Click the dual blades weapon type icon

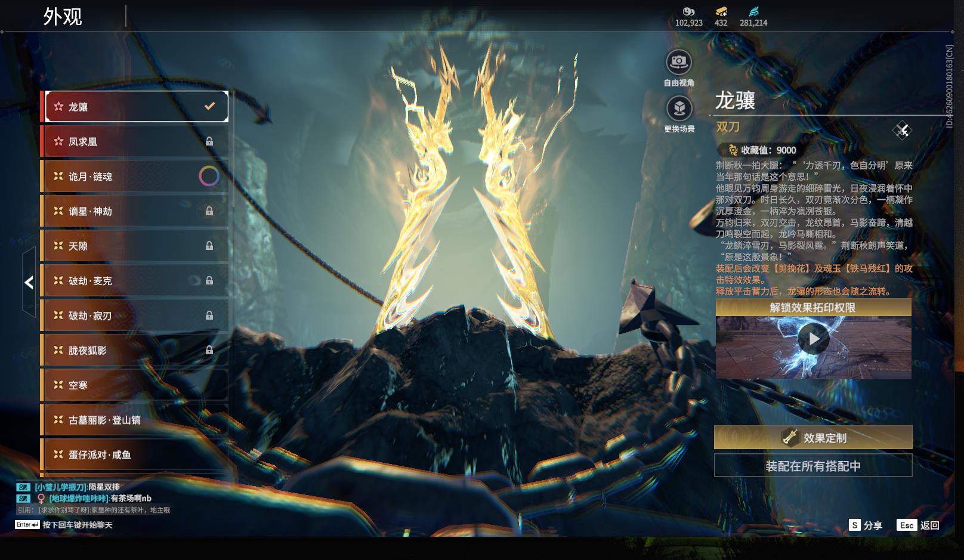(x=901, y=130)
